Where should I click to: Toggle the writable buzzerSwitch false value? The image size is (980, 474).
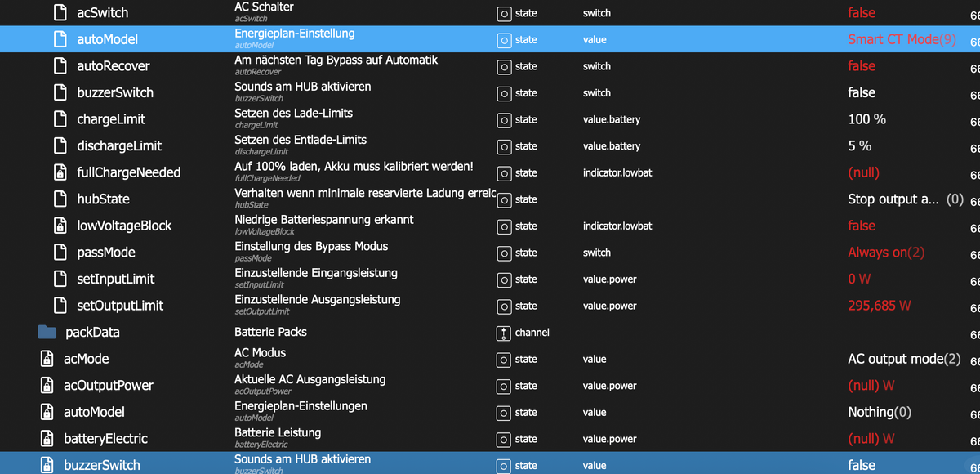click(x=862, y=92)
